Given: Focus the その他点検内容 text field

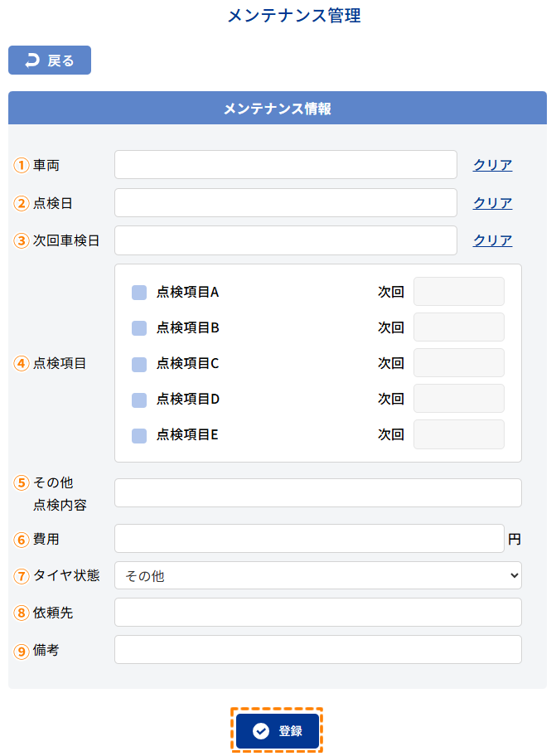Looking at the screenshot, I should 318,492.
